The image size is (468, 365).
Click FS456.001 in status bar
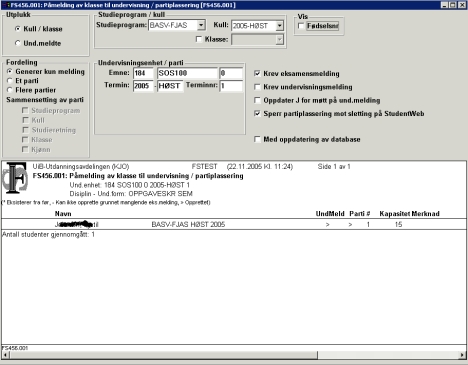15,348
